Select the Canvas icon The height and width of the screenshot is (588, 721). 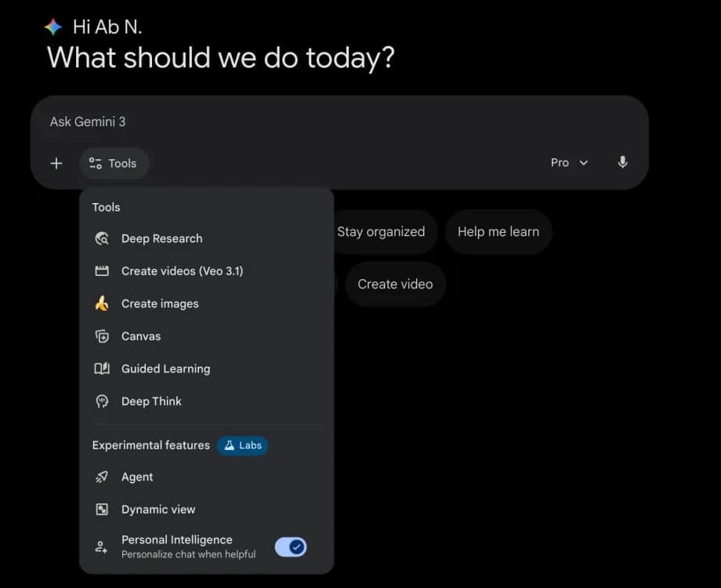pyautogui.click(x=102, y=336)
